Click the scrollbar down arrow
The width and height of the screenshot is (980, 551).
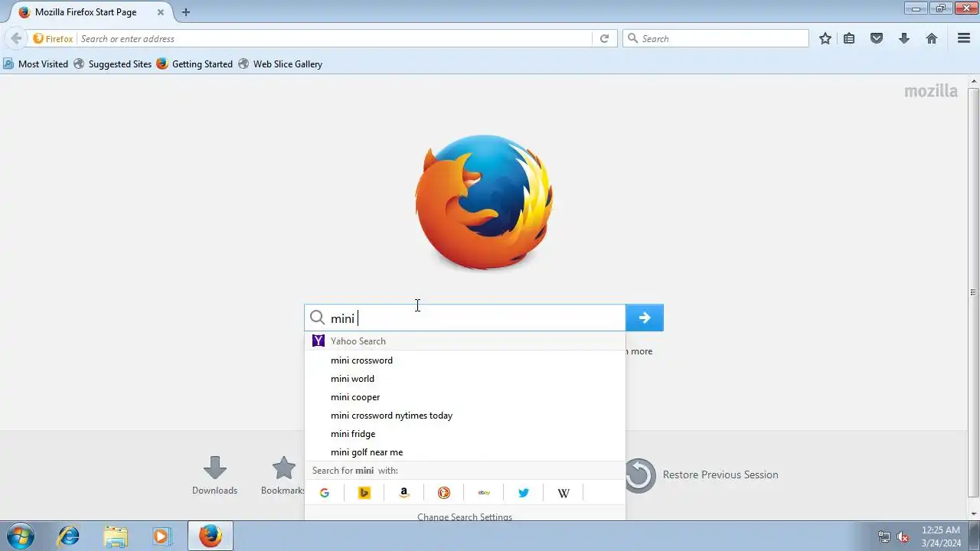pyautogui.click(x=974, y=514)
